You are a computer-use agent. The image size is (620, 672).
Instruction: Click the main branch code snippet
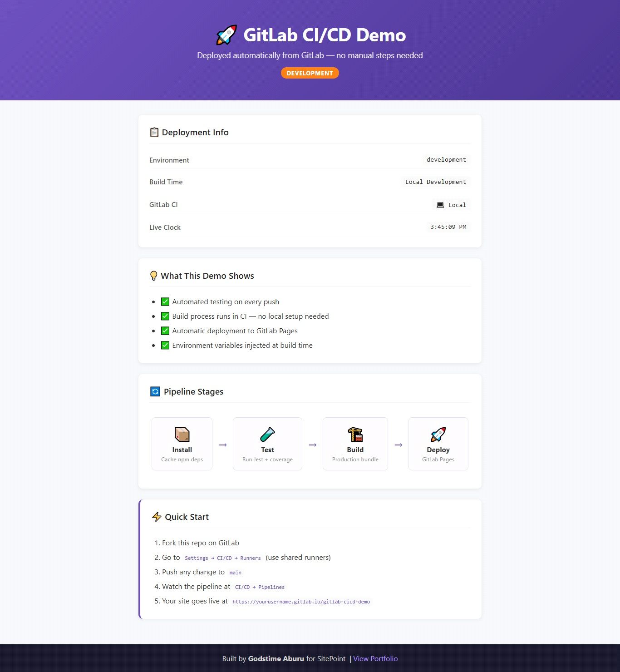point(236,573)
